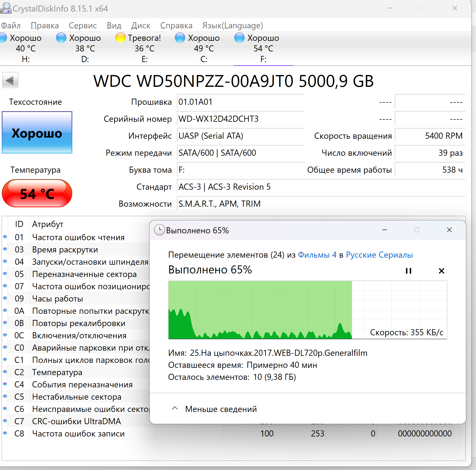476x470 pixels.
Task: Select row 07 Частота ошибок позиционирования
Action: [x=76, y=286]
